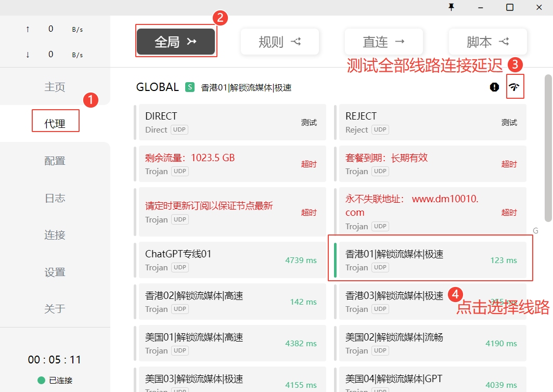This screenshot has height=392, width=553.
Task: Click the black exclamation info icon
Action: click(x=494, y=87)
